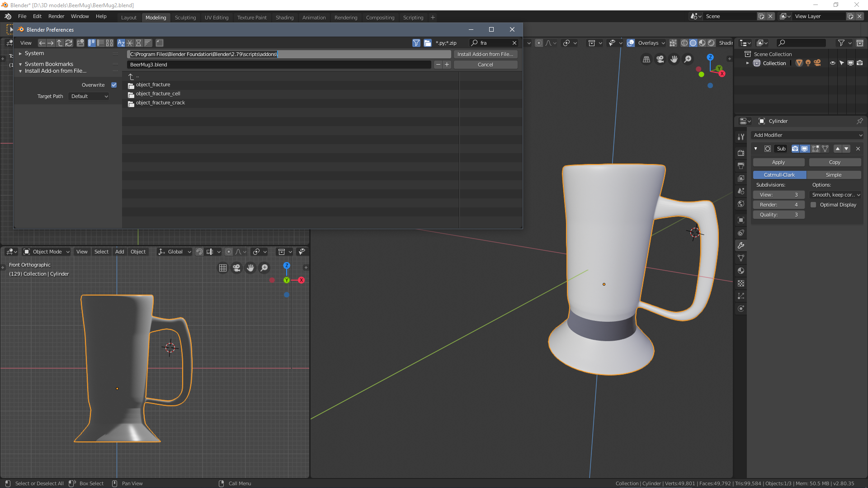
Task: Click the Apply button in modifier panel
Action: (x=778, y=162)
